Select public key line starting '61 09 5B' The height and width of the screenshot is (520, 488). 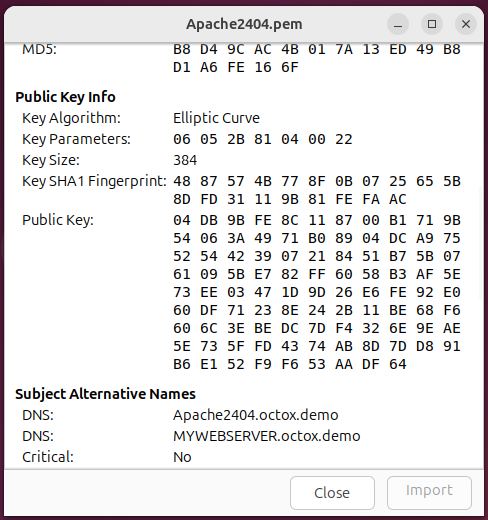[x=317, y=274]
